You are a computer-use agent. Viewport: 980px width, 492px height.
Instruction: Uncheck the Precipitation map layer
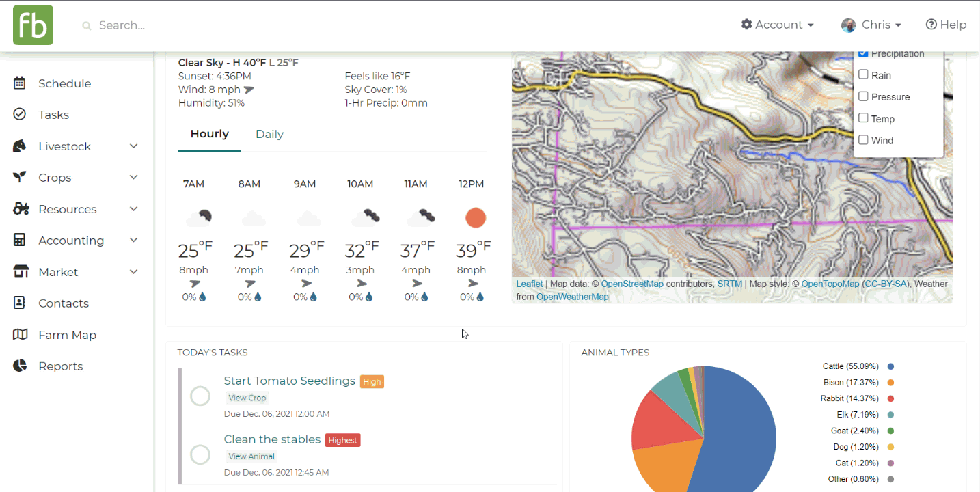click(863, 53)
